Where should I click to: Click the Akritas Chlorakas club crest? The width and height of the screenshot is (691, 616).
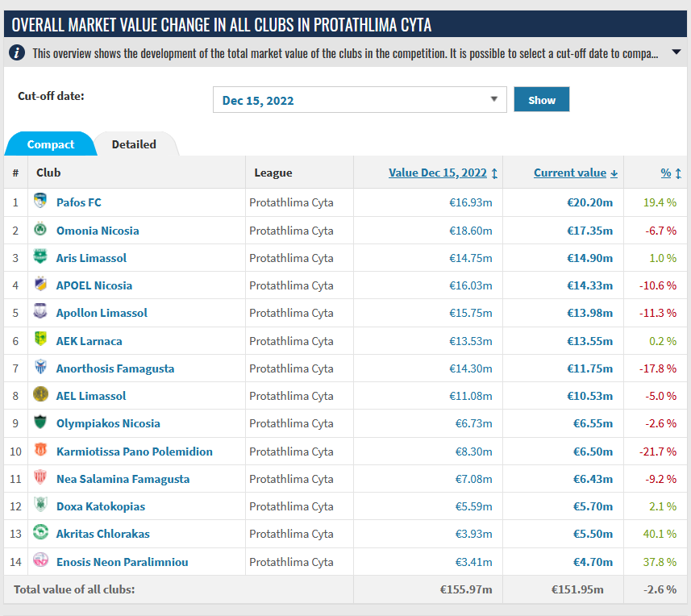[x=40, y=532]
